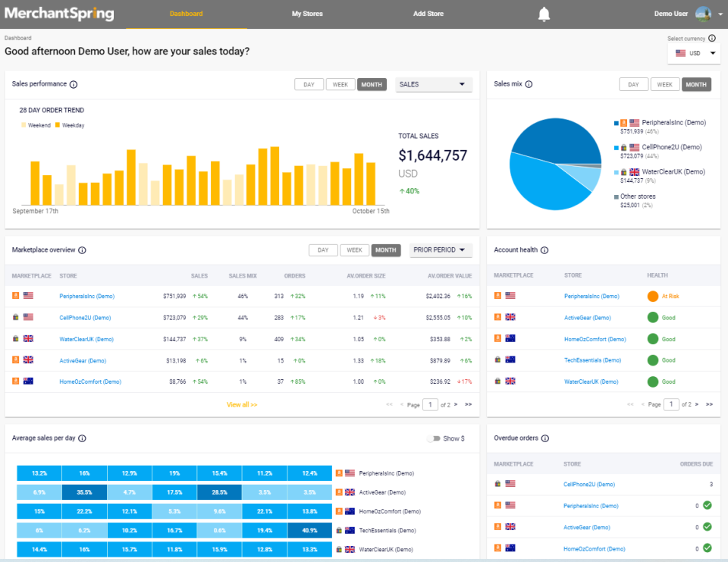Click the page number field in Marketplace overview
728x562 pixels.
pyautogui.click(x=430, y=404)
